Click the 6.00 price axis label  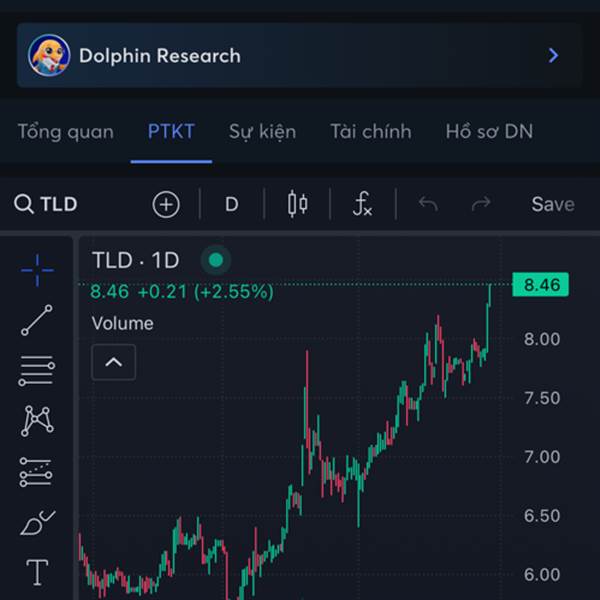pyautogui.click(x=542, y=575)
